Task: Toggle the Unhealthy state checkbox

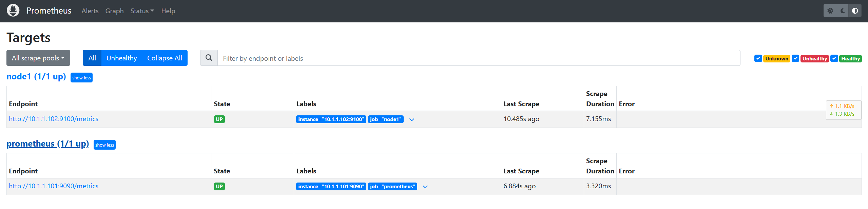Action: [x=795, y=58]
